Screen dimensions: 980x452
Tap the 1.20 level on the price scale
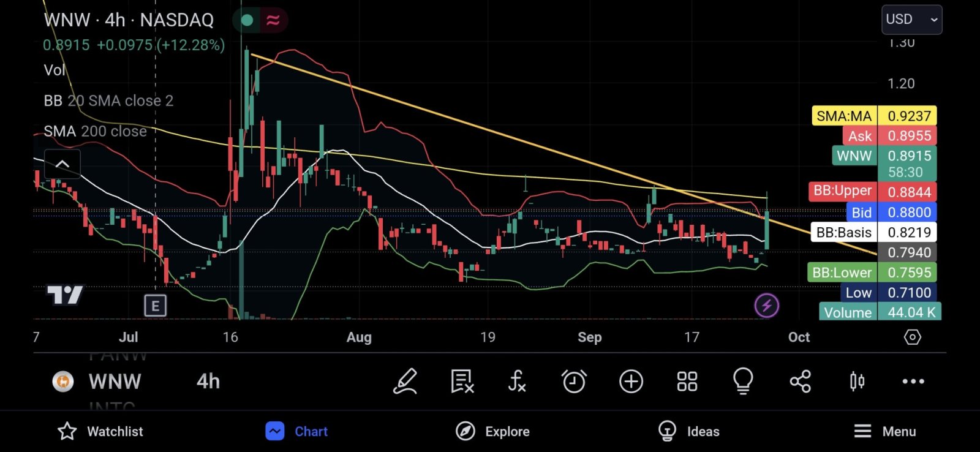click(901, 83)
